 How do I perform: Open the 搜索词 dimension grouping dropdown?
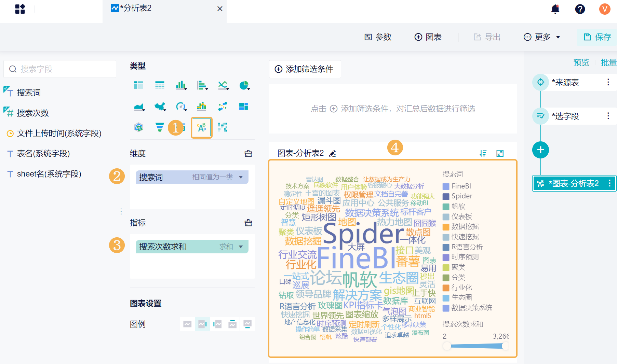241,177
